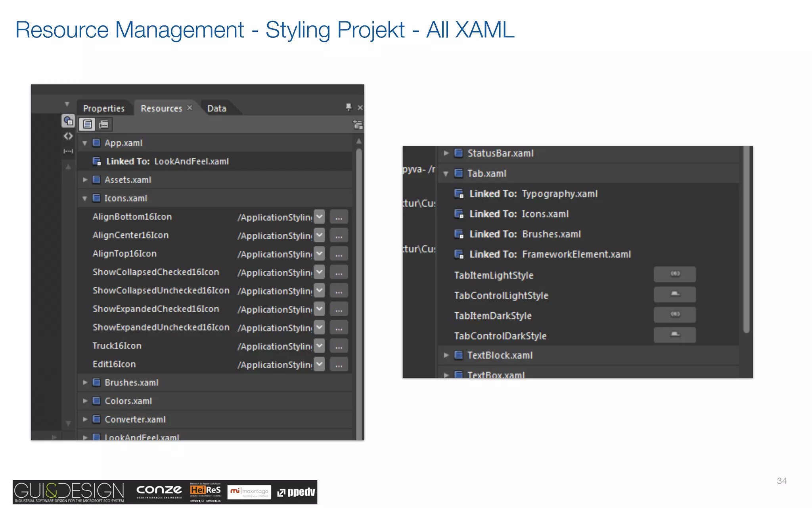Select the Truck16Icon resource name
The height and width of the screenshot is (508, 812).
(x=117, y=346)
